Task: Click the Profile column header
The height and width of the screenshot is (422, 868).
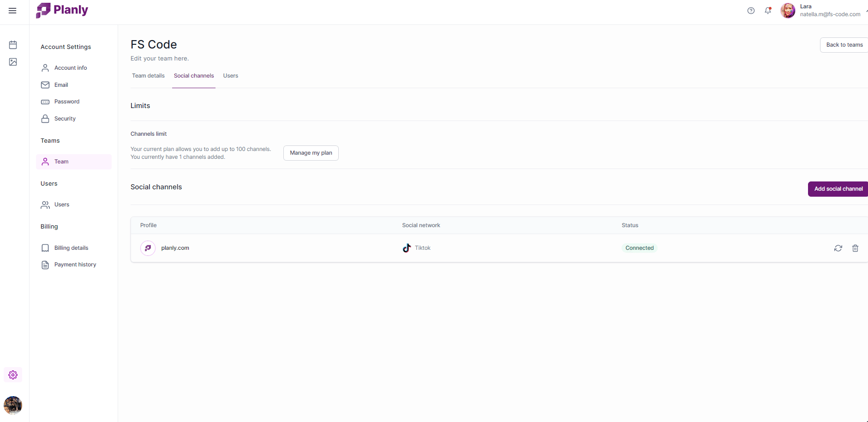Action: point(149,225)
